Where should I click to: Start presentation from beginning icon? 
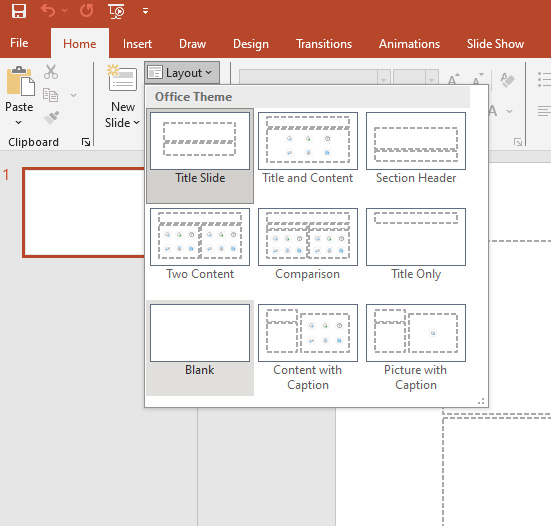tap(116, 11)
